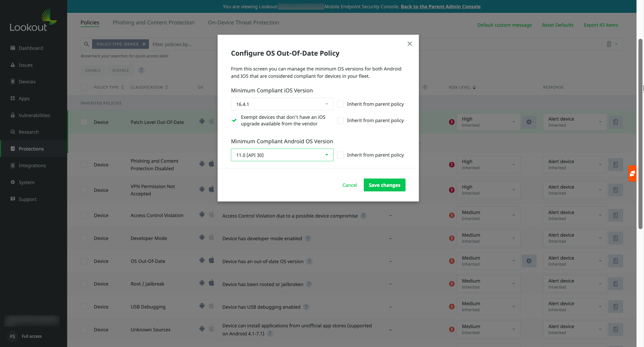Check Inherit from parent policy for iOS version
644x347 pixels.
click(340, 104)
